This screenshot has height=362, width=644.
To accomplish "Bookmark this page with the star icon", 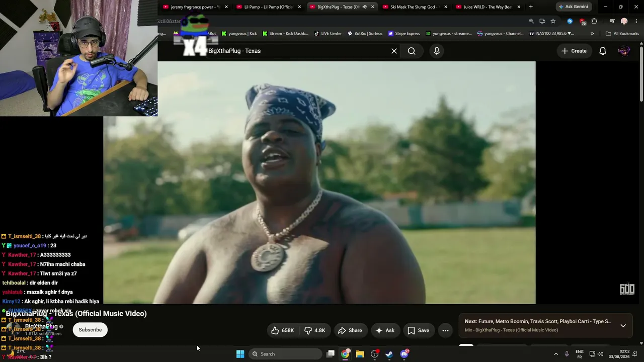I will 553,21.
